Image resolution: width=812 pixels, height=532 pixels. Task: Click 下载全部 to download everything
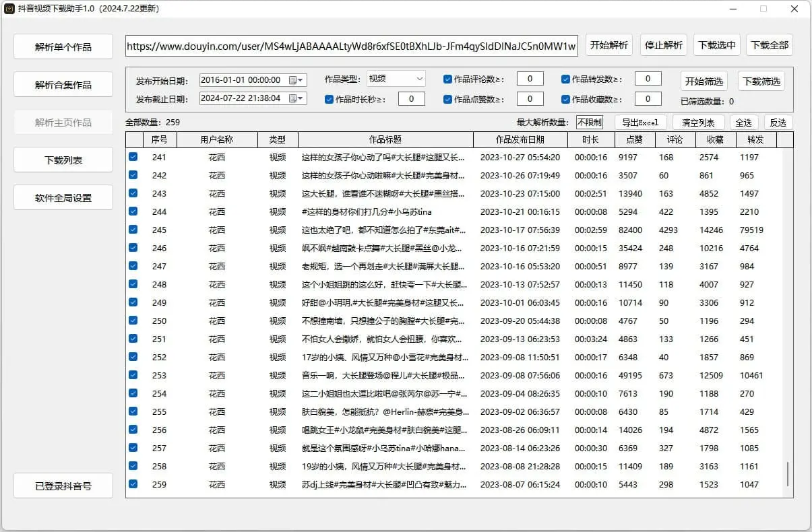[770, 44]
